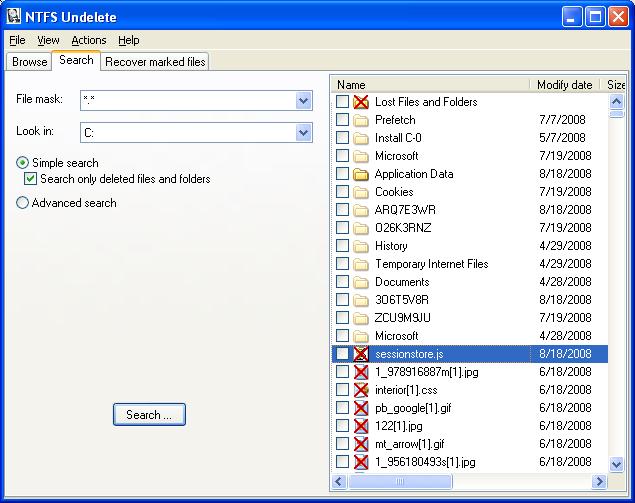Click deleted file icon of sessionstore.js
The height and width of the screenshot is (503, 635).
(361, 354)
